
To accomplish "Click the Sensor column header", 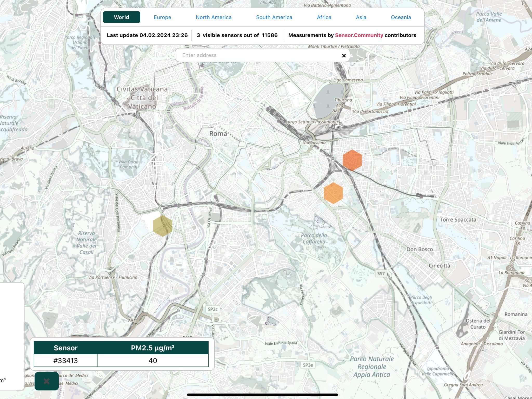I will pos(65,348).
